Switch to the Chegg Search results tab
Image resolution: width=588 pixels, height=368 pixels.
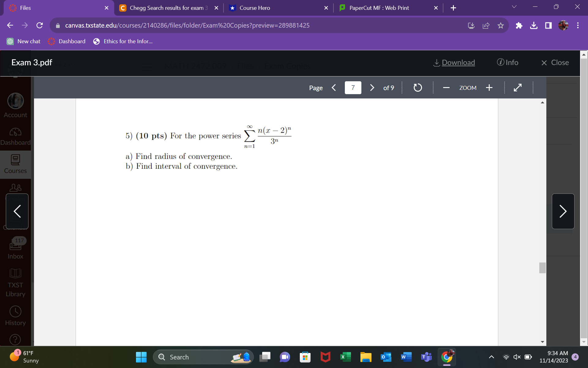coord(165,8)
